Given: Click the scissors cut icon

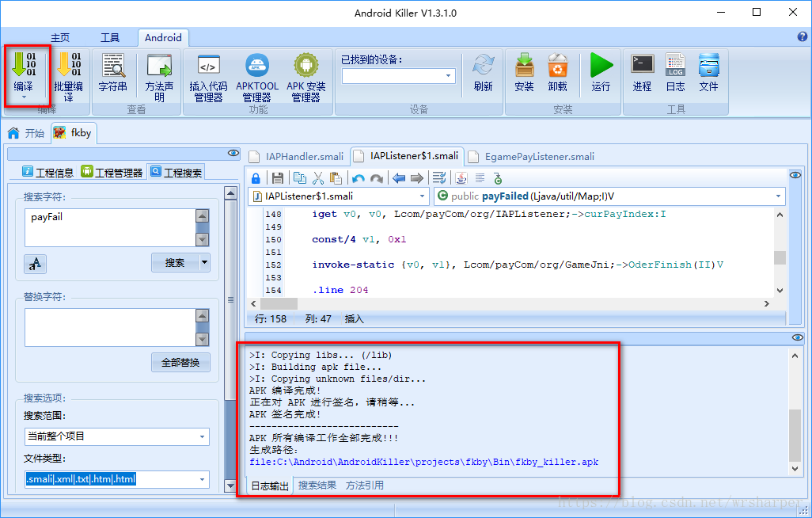Looking at the screenshot, I should coord(318,178).
